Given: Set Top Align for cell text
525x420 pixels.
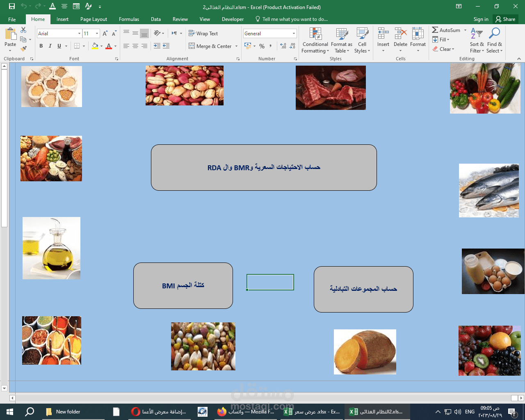Looking at the screenshot, I should tap(126, 33).
